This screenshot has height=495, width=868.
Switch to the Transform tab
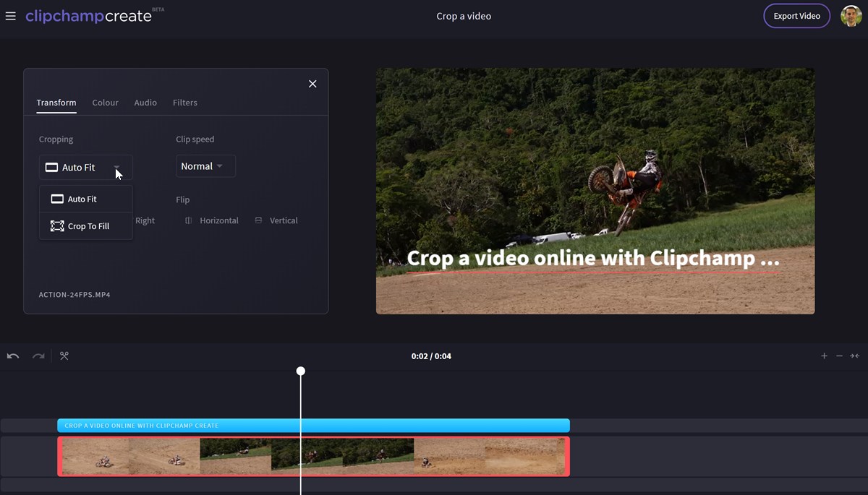(x=56, y=103)
